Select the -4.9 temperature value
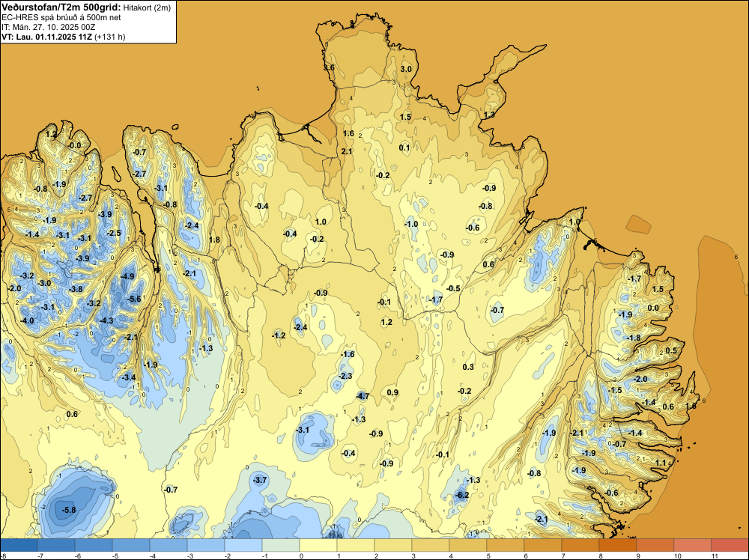749x560 pixels. 127,276
